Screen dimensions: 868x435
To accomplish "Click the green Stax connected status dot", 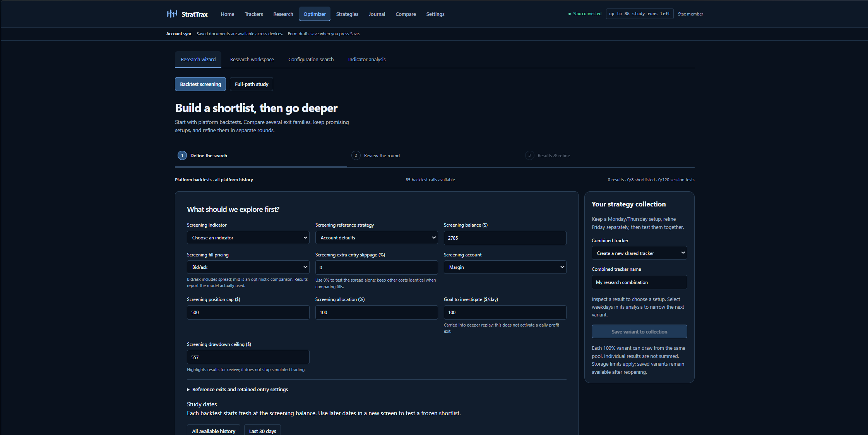I will pos(569,14).
